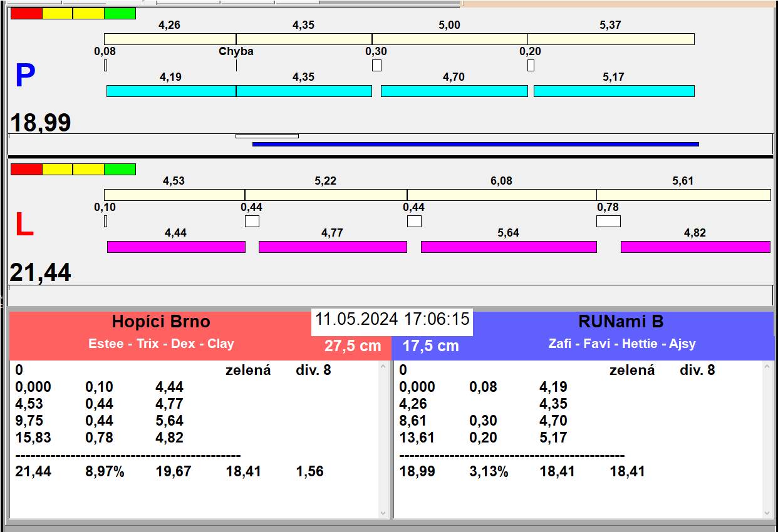This screenshot has width=778, height=532.
Task: Click the red lane letter L
Action: [24, 225]
